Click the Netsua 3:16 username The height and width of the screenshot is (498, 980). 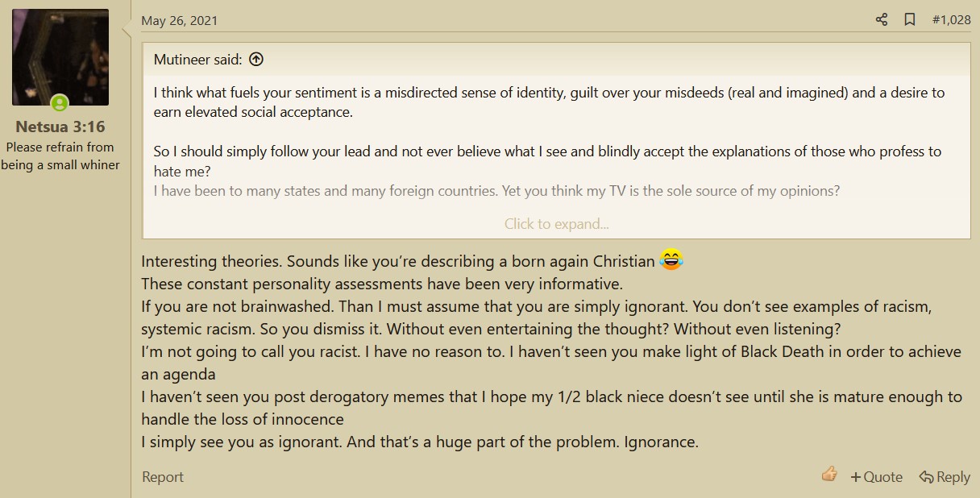[x=60, y=127]
